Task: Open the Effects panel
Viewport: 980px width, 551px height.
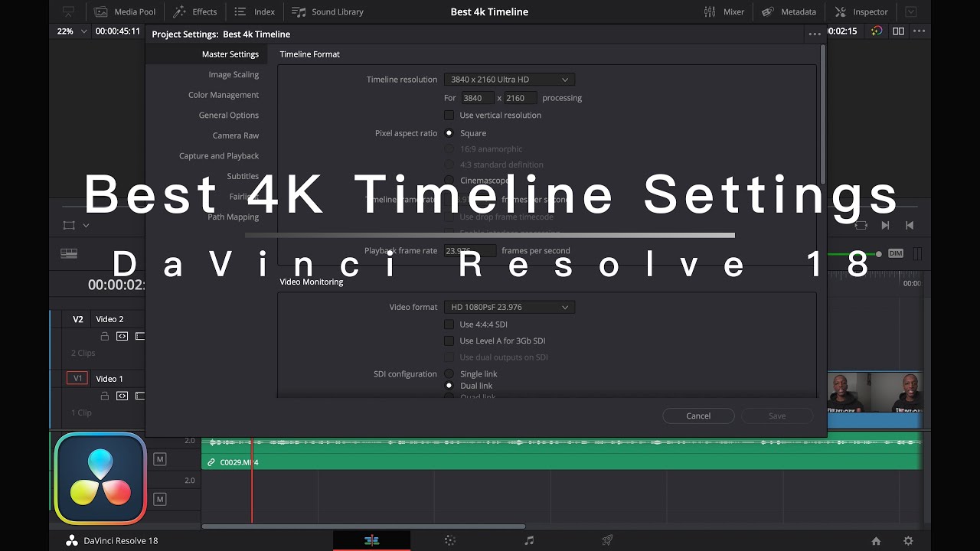Action: coord(195,11)
